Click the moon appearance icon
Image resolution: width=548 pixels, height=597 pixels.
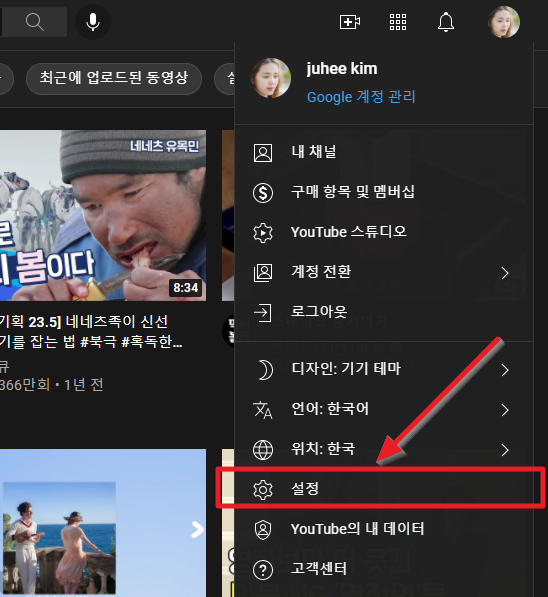(x=265, y=370)
